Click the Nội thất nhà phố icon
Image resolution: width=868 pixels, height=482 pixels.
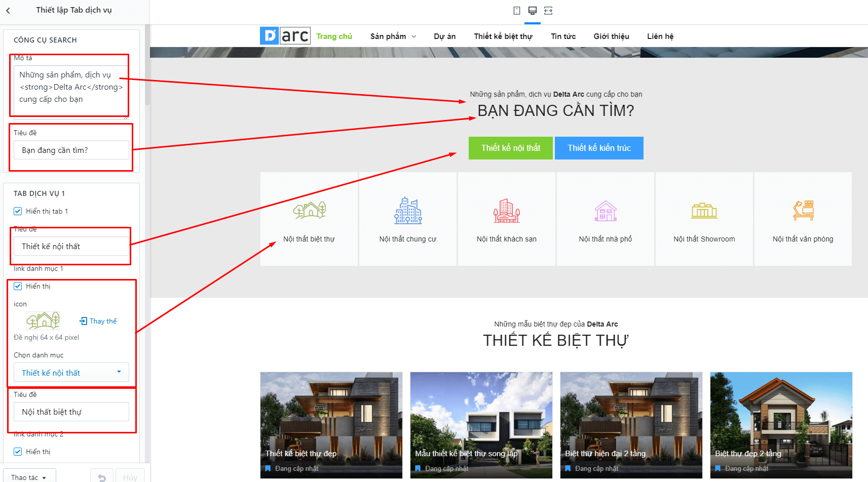click(606, 211)
